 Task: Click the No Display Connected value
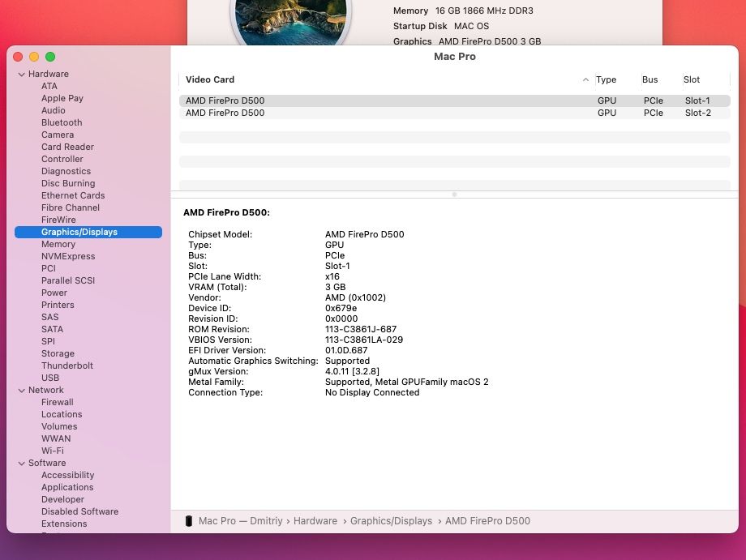coord(372,393)
